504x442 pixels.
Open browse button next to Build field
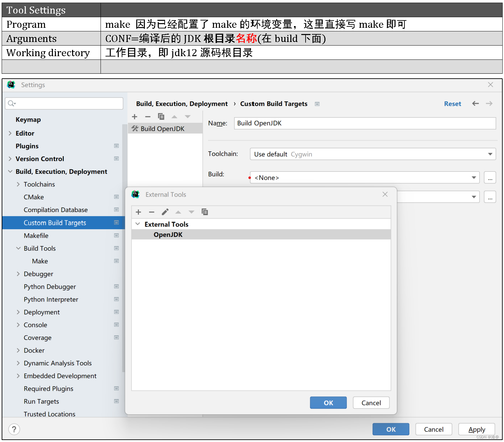point(490,177)
